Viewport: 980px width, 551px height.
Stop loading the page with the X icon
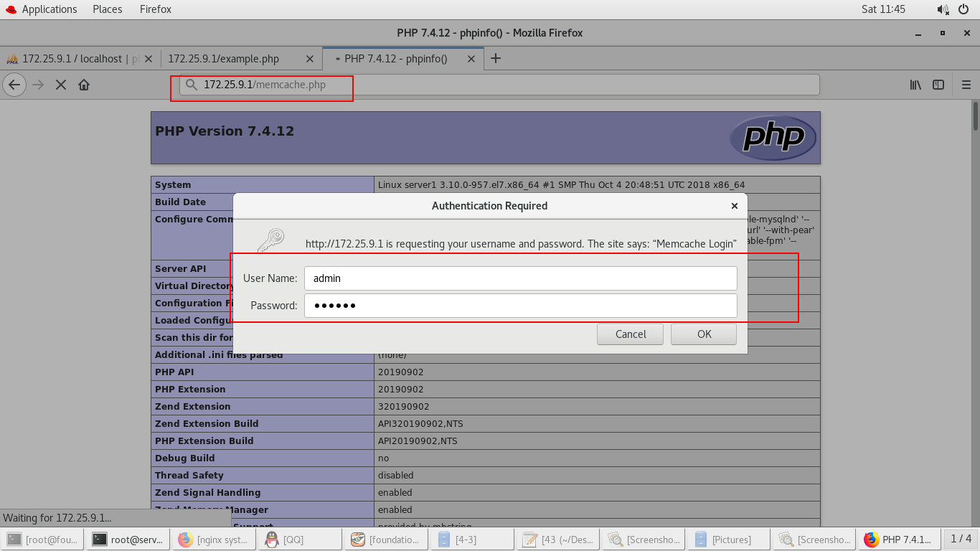61,85
